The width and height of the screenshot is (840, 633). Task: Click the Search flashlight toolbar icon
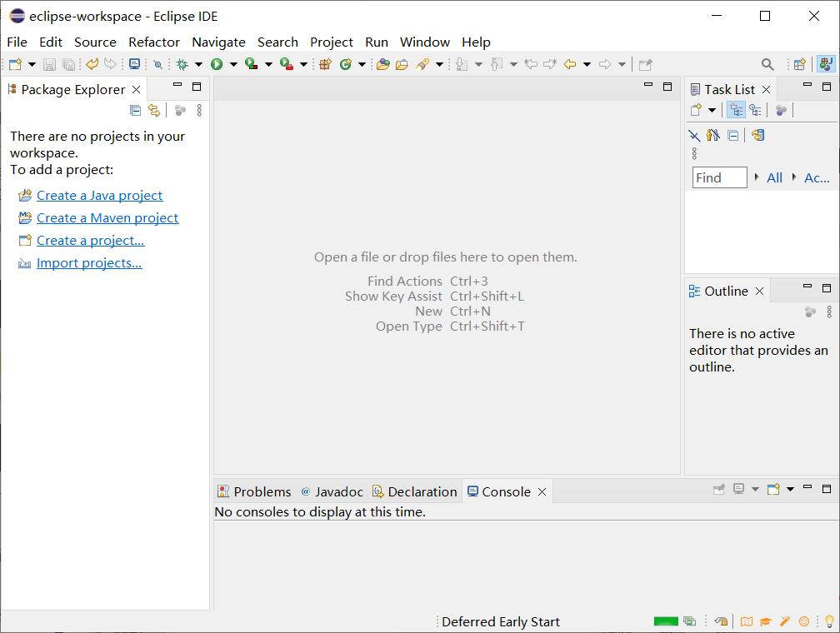point(422,65)
